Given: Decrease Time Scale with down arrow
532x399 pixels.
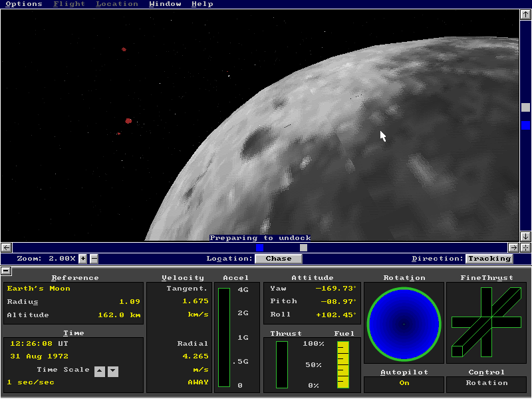Looking at the screenshot, I should coord(112,371).
